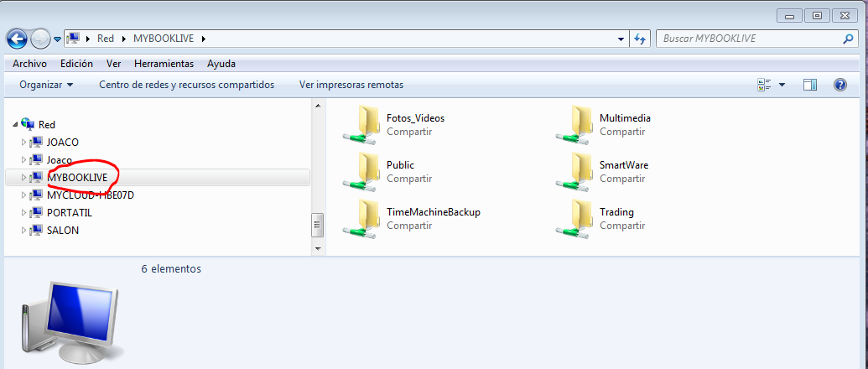Select lowercase Joaco computer in the tree
This screenshot has width=868, height=369.
(x=60, y=159)
